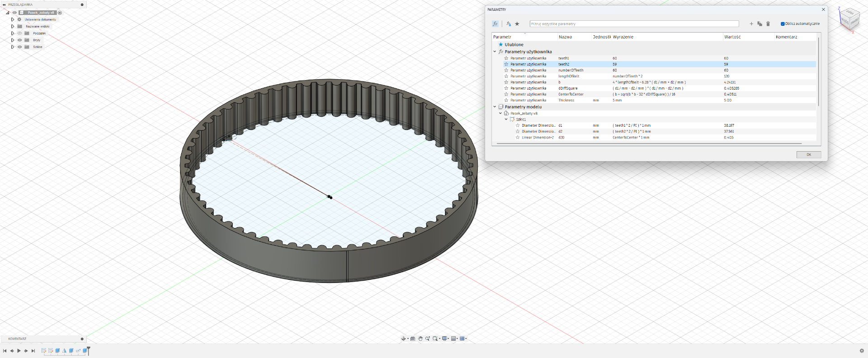Viewport: 868px width, 358px height.
Task: Open timeline settings gear icon
Action: pos(861,351)
